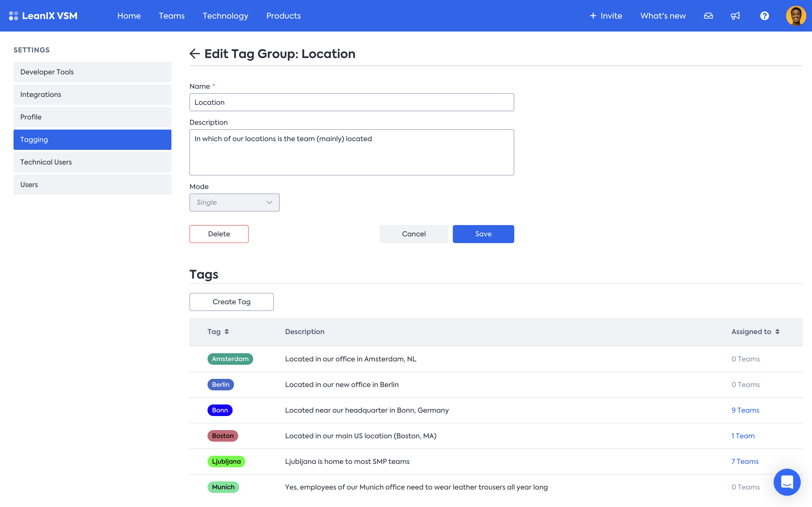
Task: Open the help question mark icon
Action: pyautogui.click(x=764, y=16)
